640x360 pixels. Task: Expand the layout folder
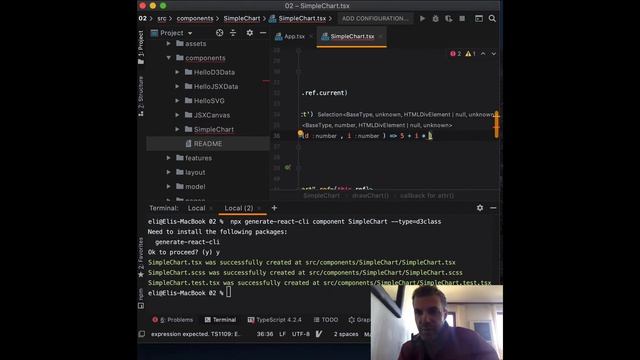[169, 172]
